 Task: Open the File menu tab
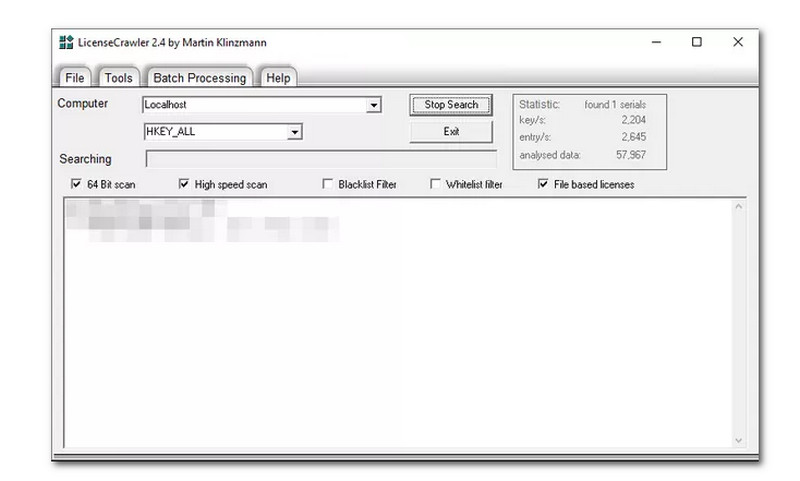click(74, 78)
